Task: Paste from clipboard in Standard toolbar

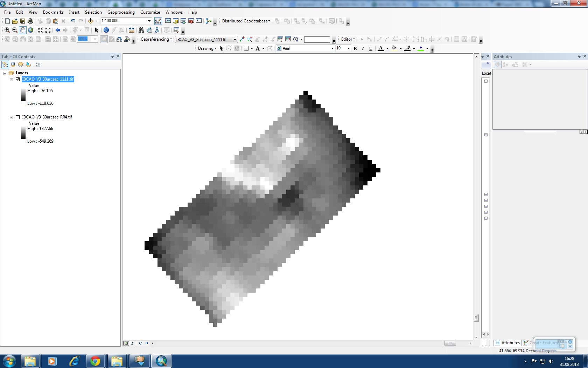Action: click(x=56, y=21)
